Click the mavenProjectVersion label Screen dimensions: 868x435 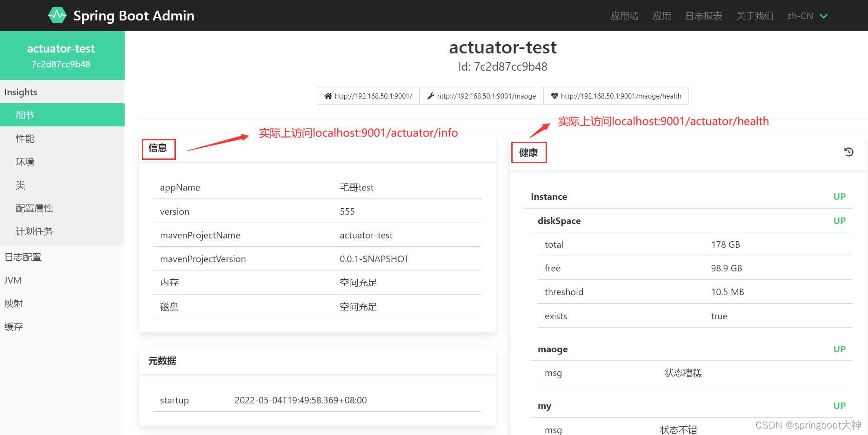click(203, 259)
